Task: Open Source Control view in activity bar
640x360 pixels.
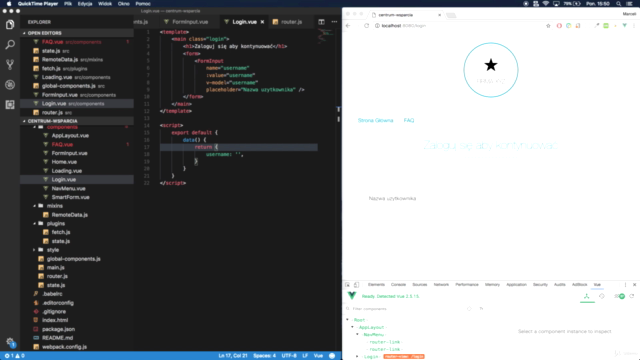Action: point(10,64)
